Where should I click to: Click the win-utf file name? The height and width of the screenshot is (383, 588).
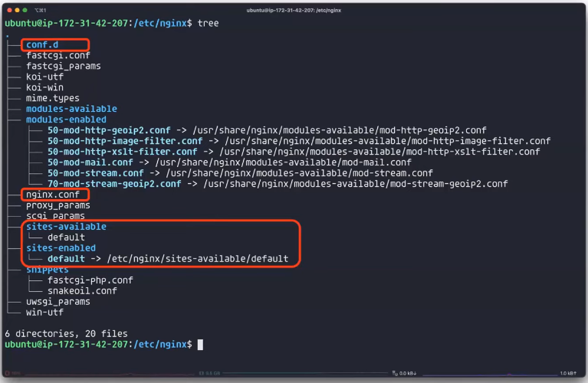44,313
